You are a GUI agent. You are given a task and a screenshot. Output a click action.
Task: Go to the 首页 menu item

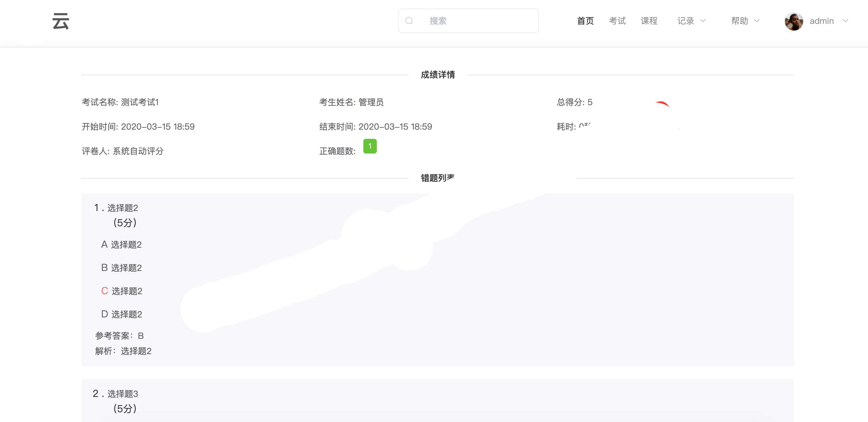click(585, 21)
